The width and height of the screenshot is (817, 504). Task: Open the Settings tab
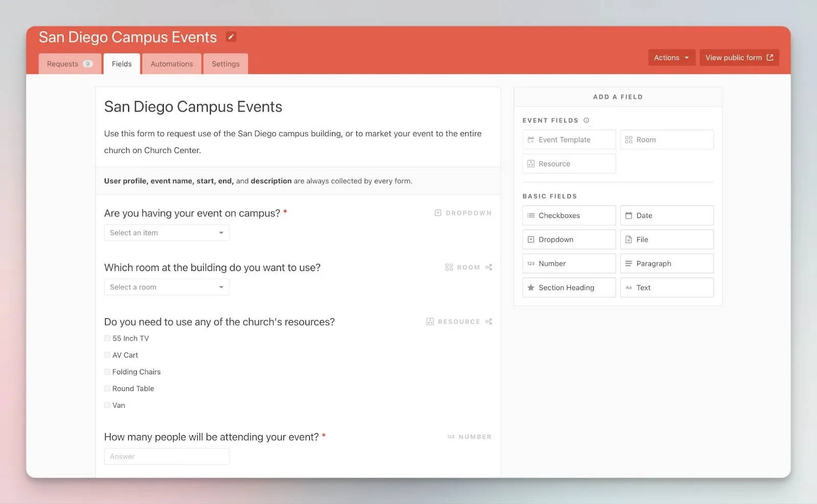[x=225, y=64]
